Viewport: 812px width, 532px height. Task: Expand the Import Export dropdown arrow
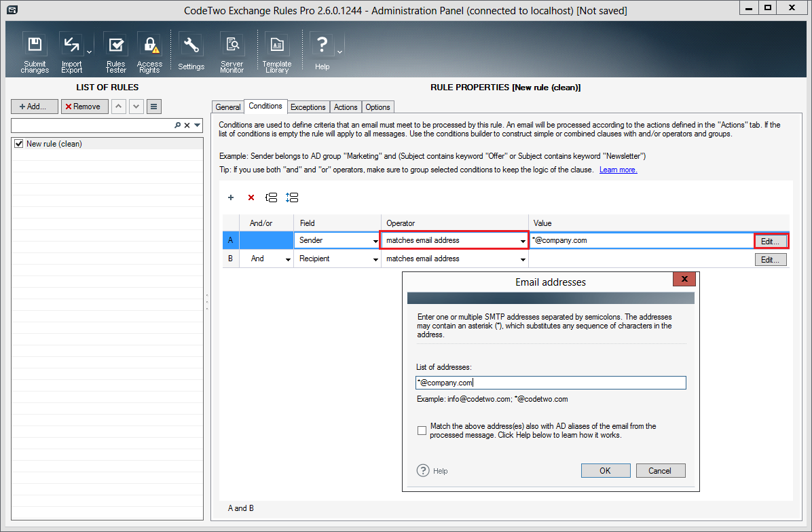(89, 52)
